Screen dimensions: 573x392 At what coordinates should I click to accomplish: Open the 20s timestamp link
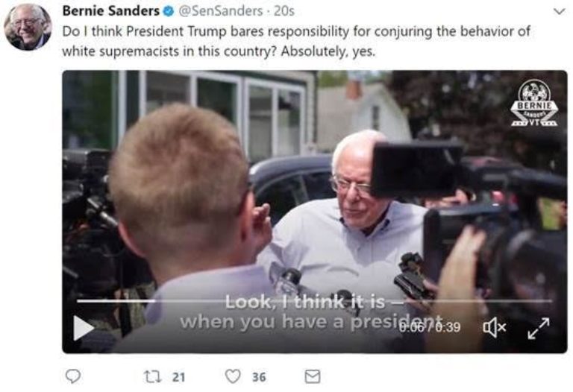click(x=284, y=11)
